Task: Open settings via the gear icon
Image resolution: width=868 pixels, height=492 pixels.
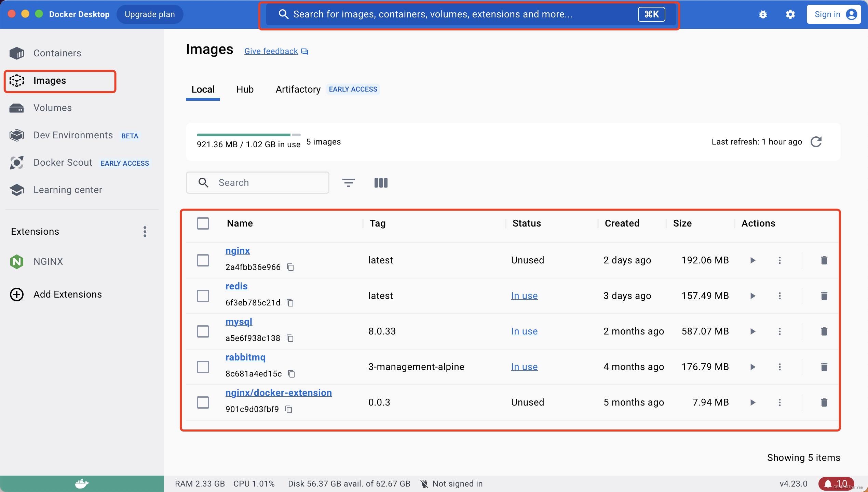Action: (x=790, y=14)
